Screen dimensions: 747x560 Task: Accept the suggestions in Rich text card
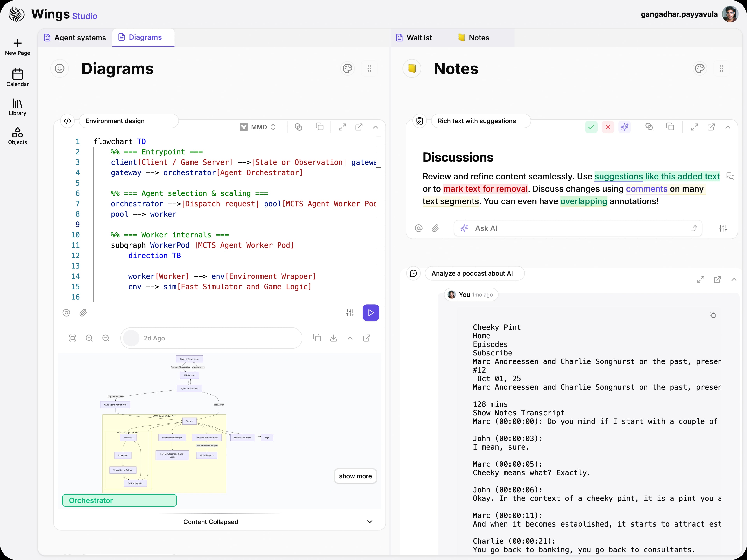(x=591, y=127)
